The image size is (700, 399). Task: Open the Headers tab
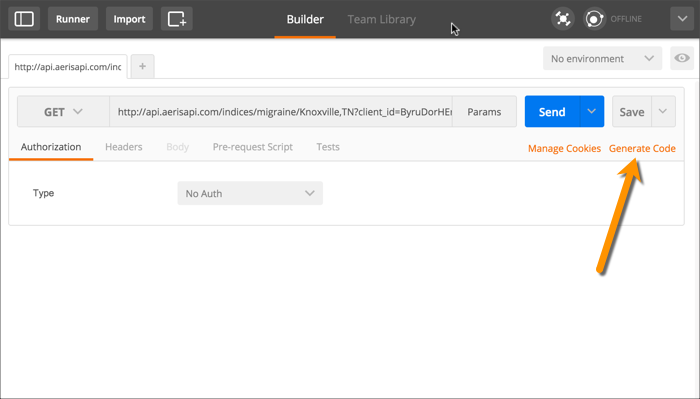click(124, 147)
